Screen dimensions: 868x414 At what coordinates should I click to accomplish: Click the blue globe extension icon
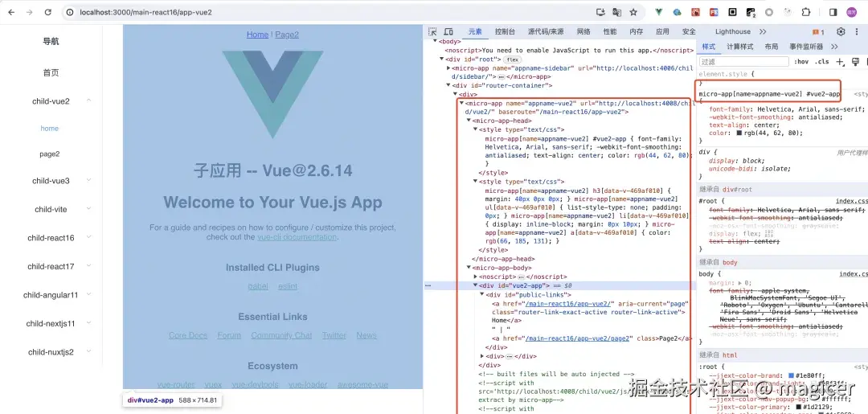pyautogui.click(x=677, y=12)
